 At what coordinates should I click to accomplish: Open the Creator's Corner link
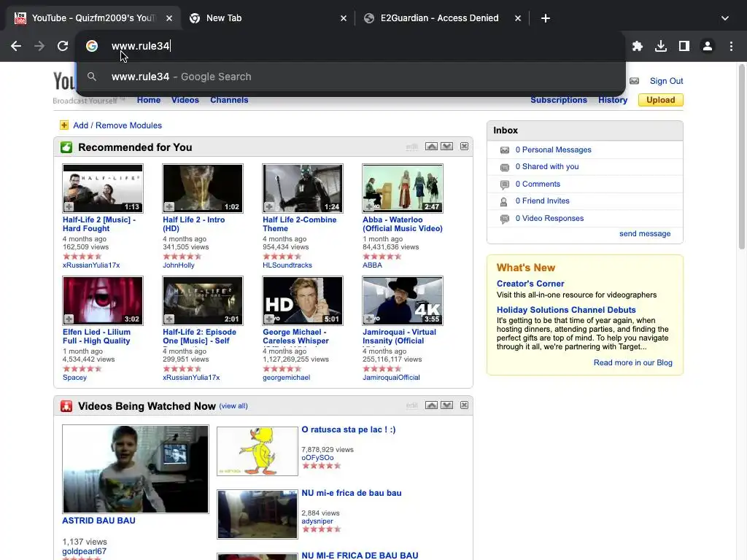pyautogui.click(x=530, y=284)
